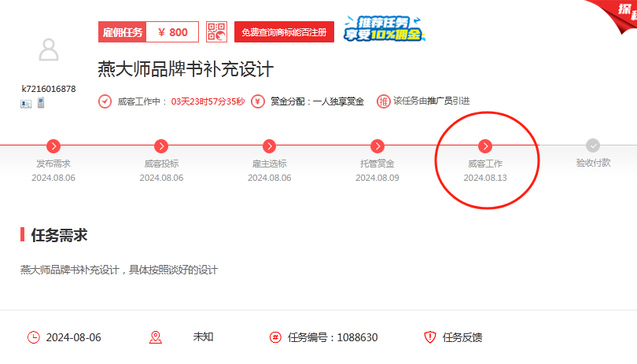Screen dimensions: 637x364
Task: Click the user avatar placeholder icon
Action: [x=49, y=50]
